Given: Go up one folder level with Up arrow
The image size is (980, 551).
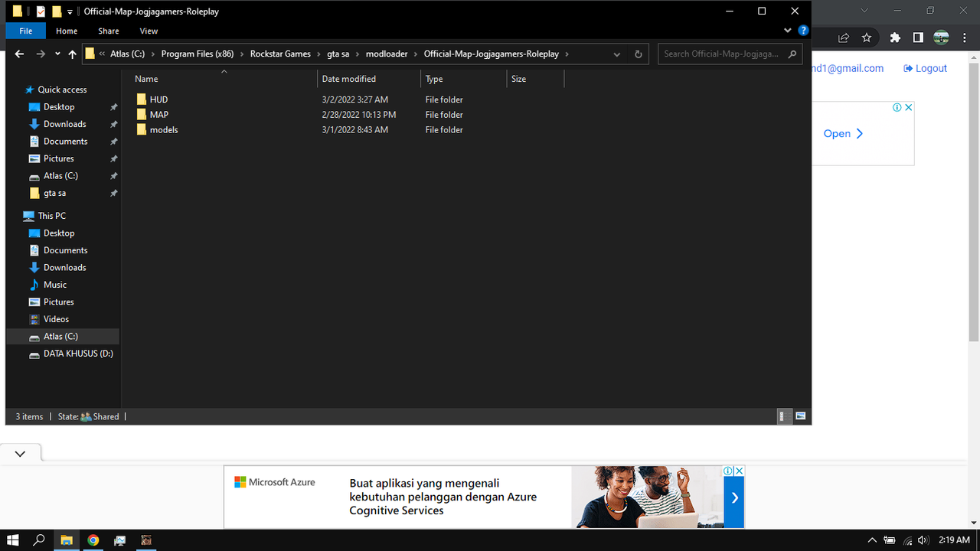Looking at the screenshot, I should (x=73, y=54).
